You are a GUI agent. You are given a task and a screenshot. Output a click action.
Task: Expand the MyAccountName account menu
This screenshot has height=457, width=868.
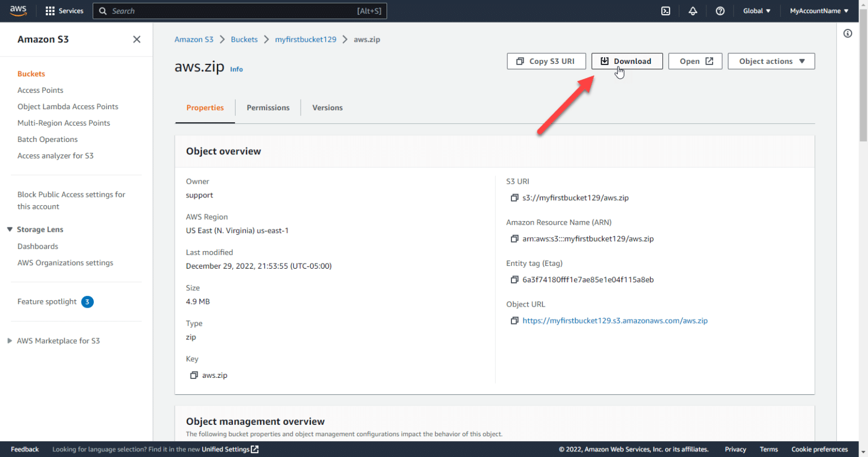pyautogui.click(x=819, y=11)
